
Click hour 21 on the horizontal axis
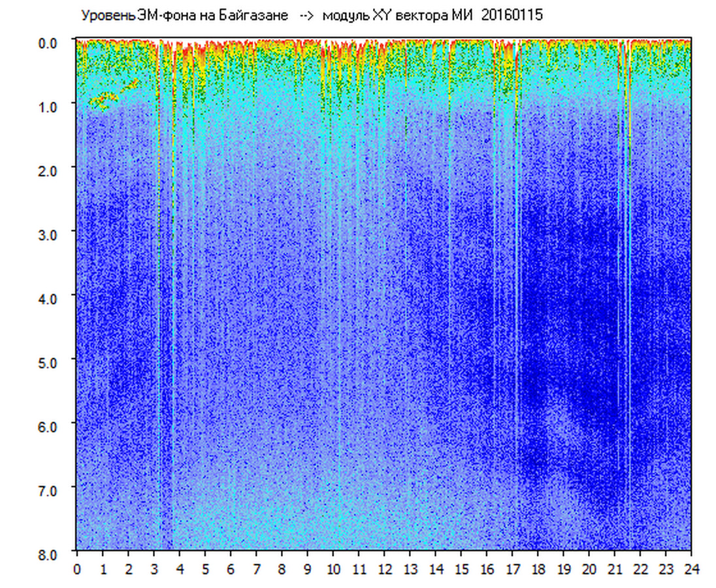point(615,569)
